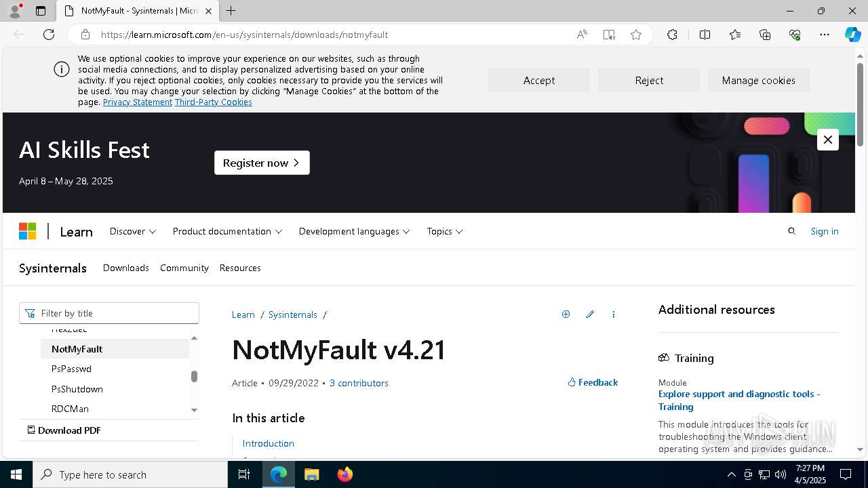The width and height of the screenshot is (868, 488).
Task: Click the edit pencil icon
Action: [590, 314]
